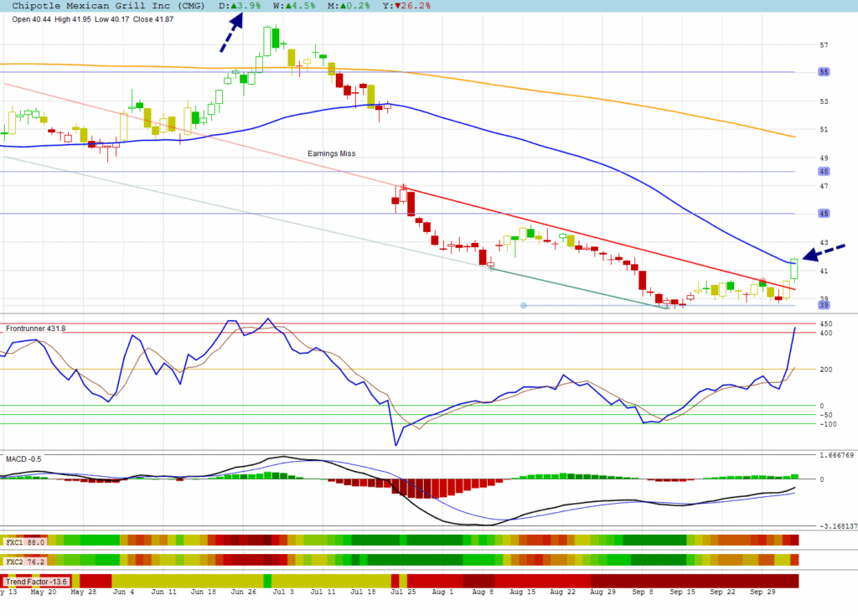The width and height of the screenshot is (858, 616).
Task: Click the highlighted 55 price level marker
Action: click(x=824, y=72)
